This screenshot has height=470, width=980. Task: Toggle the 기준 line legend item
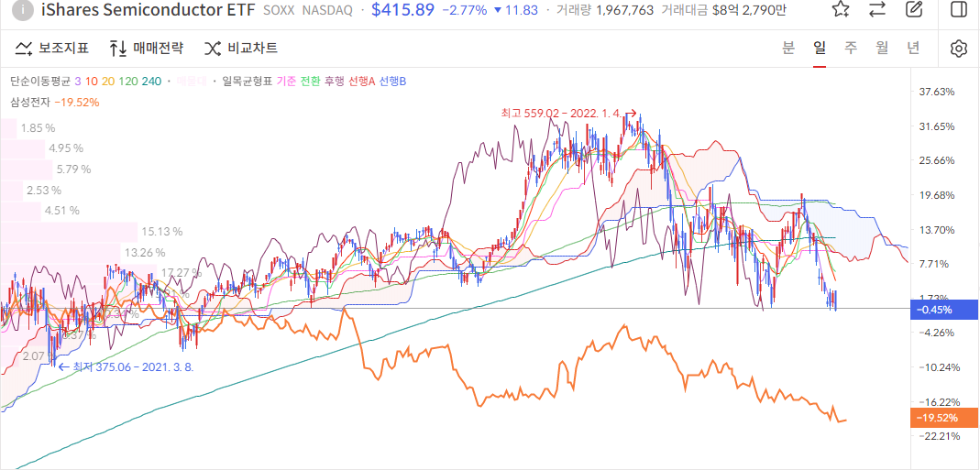[x=285, y=82]
